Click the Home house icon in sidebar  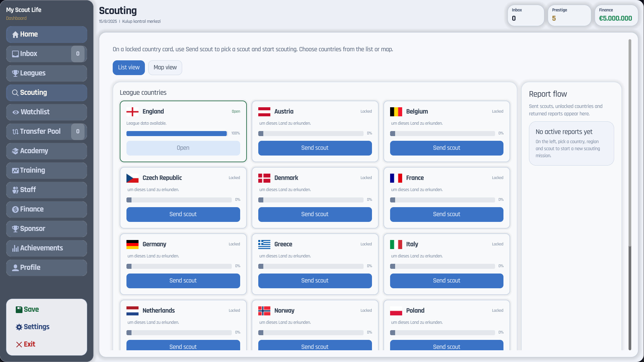[x=15, y=35]
